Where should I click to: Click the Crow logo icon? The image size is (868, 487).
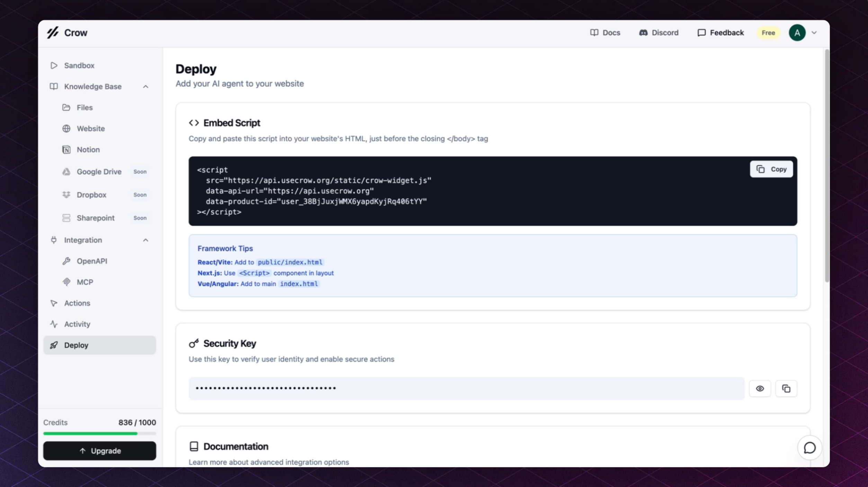(x=53, y=33)
